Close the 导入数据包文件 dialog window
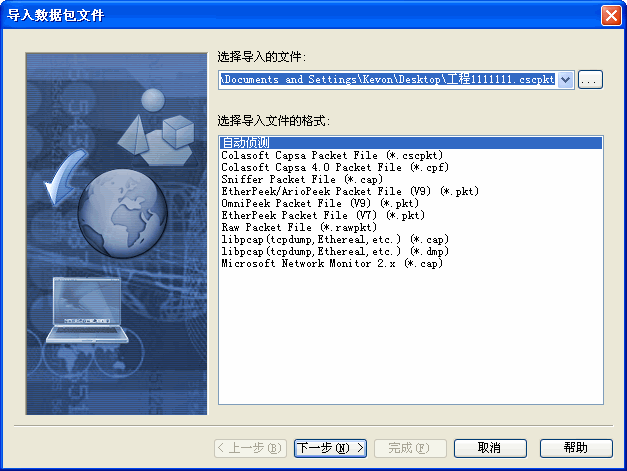The image size is (627, 471). pos(611,16)
